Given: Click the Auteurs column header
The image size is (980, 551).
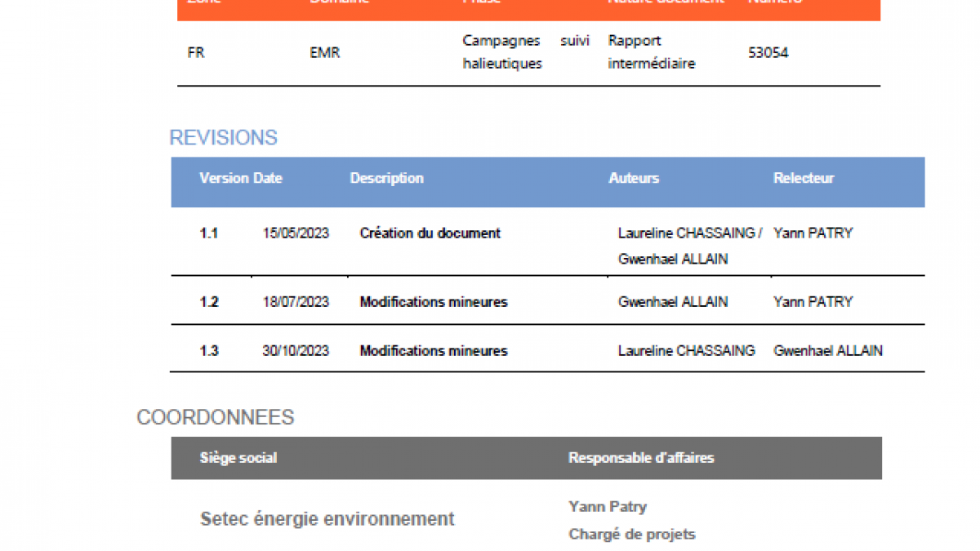Looking at the screenshot, I should [634, 178].
